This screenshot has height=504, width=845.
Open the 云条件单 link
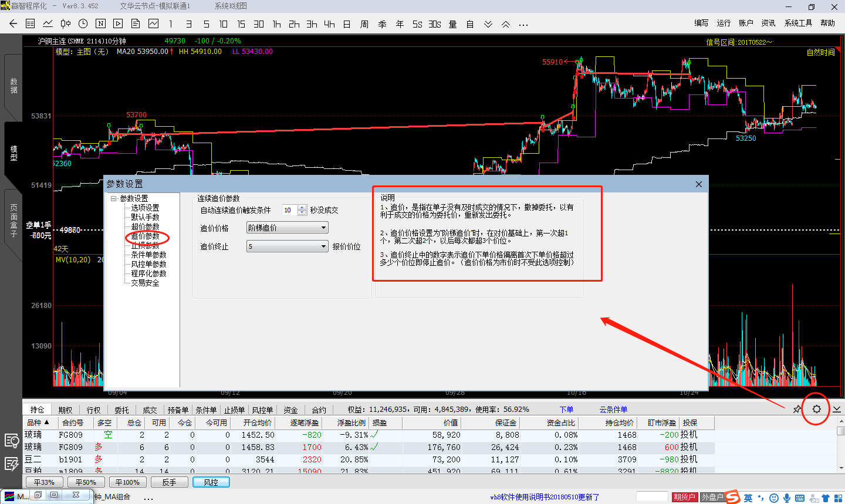[613, 410]
